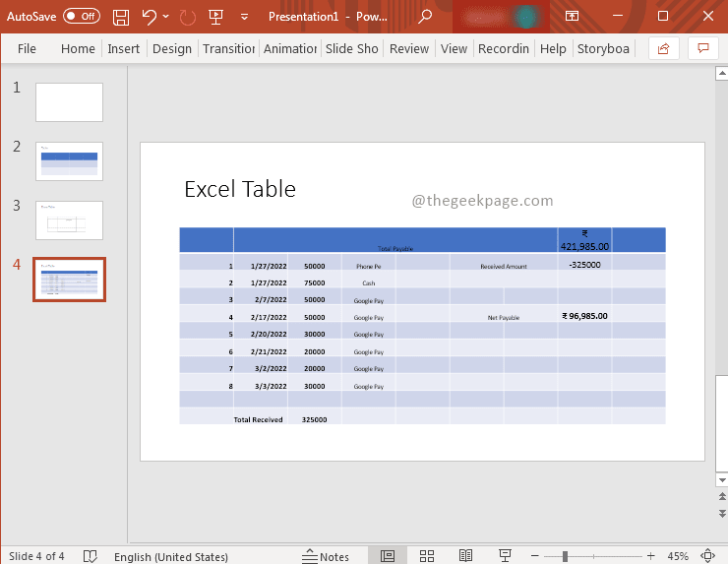Image resolution: width=728 pixels, height=564 pixels.
Task: Switch to Reading View
Action: pyautogui.click(x=465, y=556)
